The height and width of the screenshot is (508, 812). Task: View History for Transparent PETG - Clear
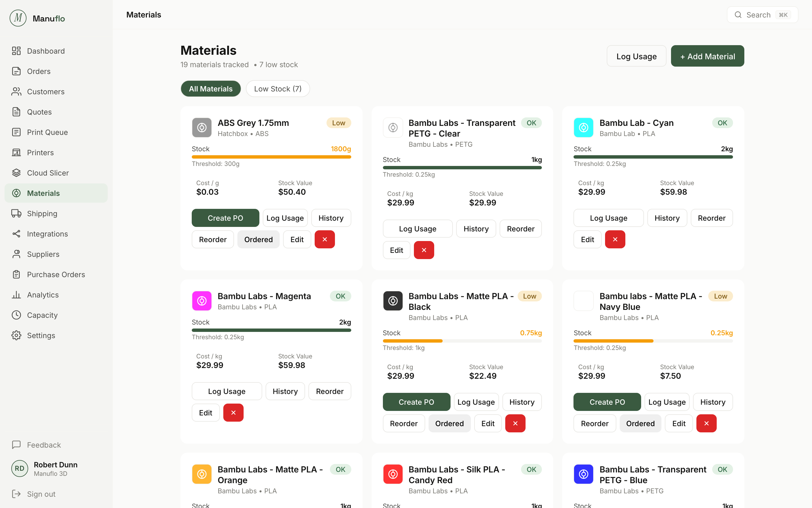pos(476,229)
